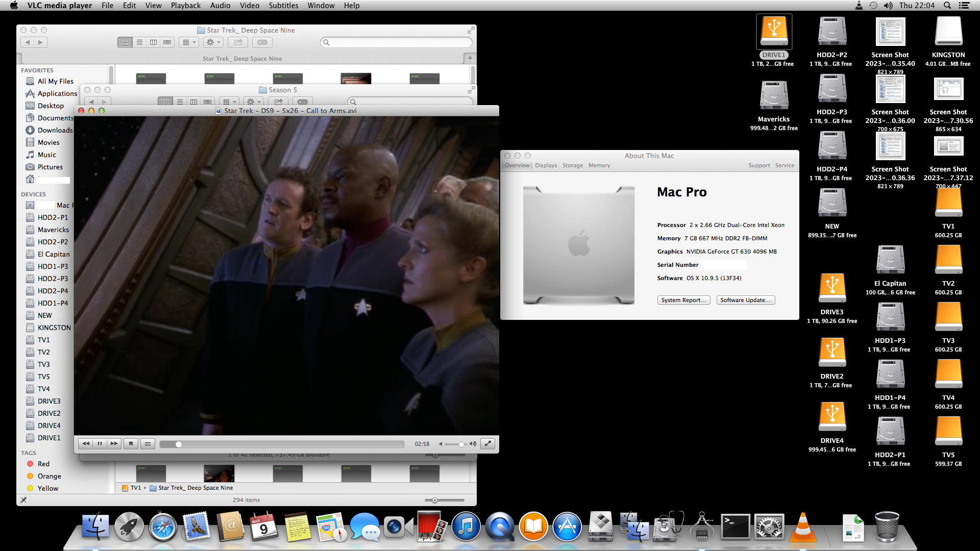Open the Playback menu
This screenshot has width=980, height=551.
coord(185,6)
